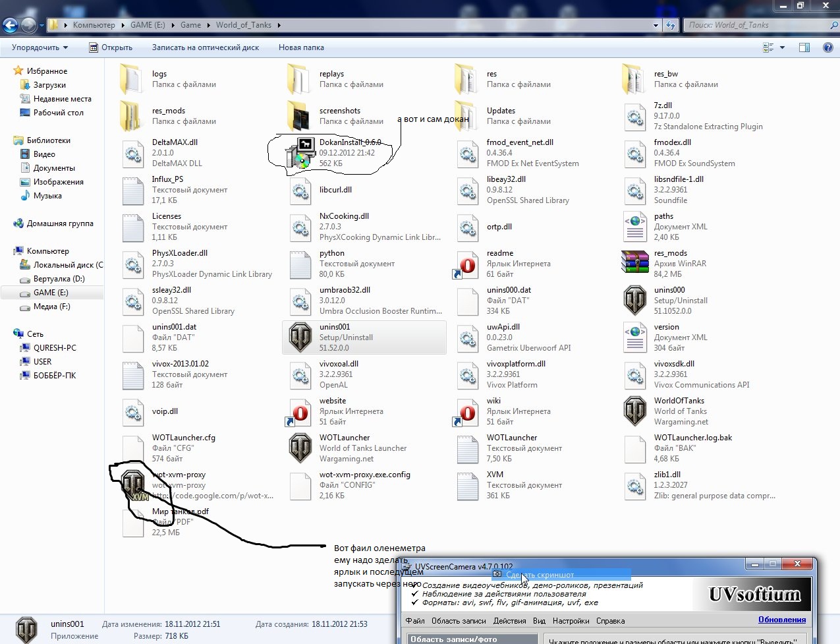Click Открыть in the Explorer toolbar
Screen dimensions: 840x644
click(111, 47)
